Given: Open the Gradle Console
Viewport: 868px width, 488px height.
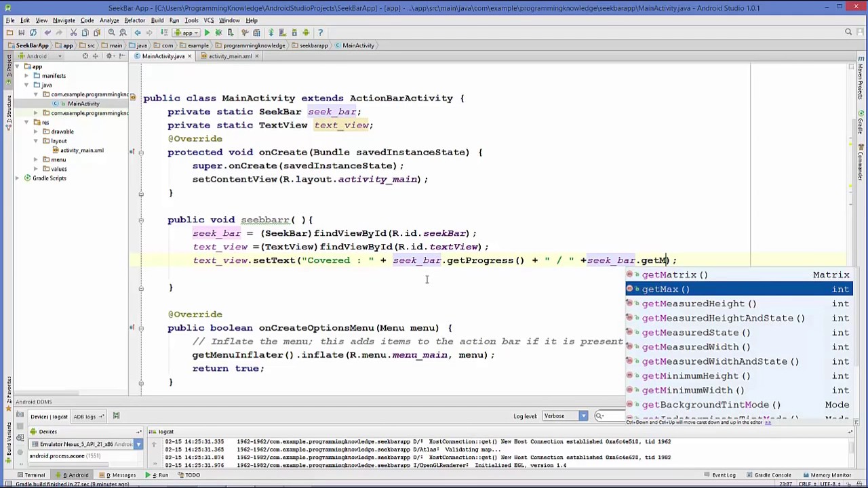Looking at the screenshot, I should 768,475.
